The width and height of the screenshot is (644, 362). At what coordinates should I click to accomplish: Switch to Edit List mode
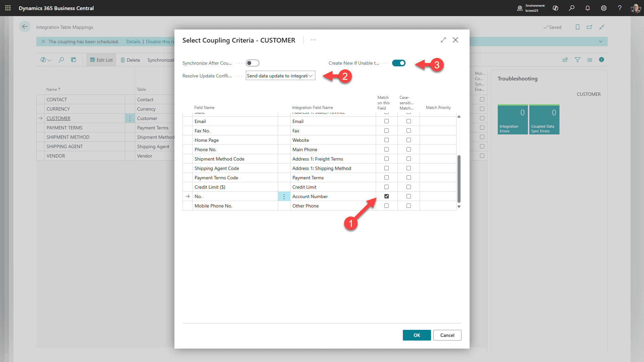[x=101, y=60]
